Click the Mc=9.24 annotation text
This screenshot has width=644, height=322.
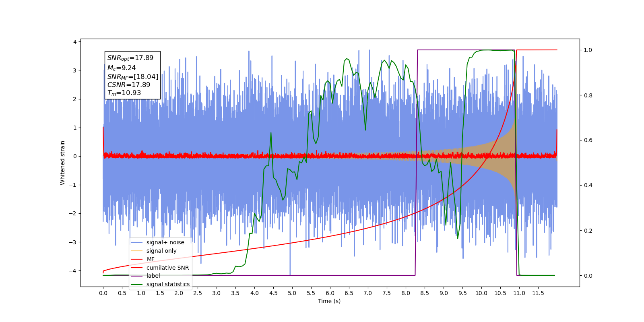[x=121, y=68]
